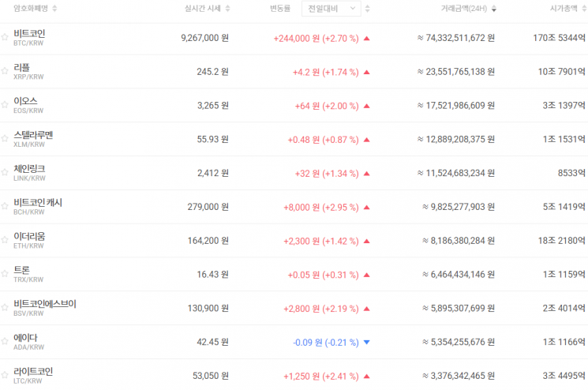Favorite 비트코인에스브이 with its star icon

pos(5,307)
